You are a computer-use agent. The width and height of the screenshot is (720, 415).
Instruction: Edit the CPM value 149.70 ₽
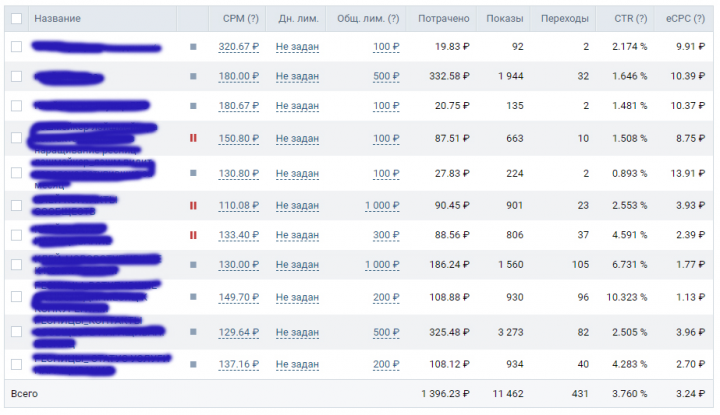click(239, 297)
